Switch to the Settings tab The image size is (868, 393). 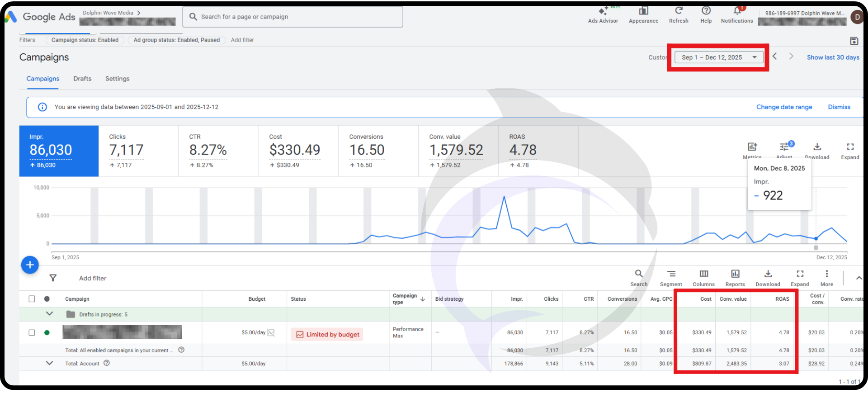click(x=118, y=79)
